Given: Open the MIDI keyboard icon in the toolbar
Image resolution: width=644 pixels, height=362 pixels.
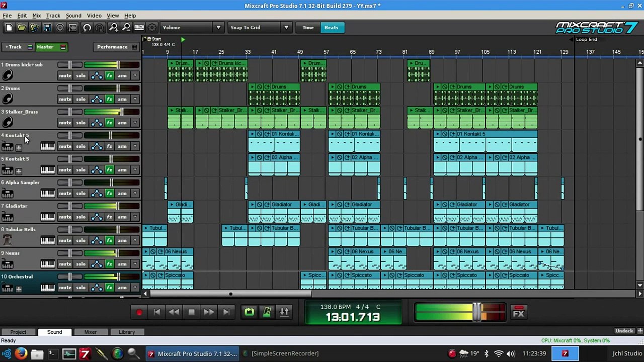Looking at the screenshot, I should tap(139, 28).
